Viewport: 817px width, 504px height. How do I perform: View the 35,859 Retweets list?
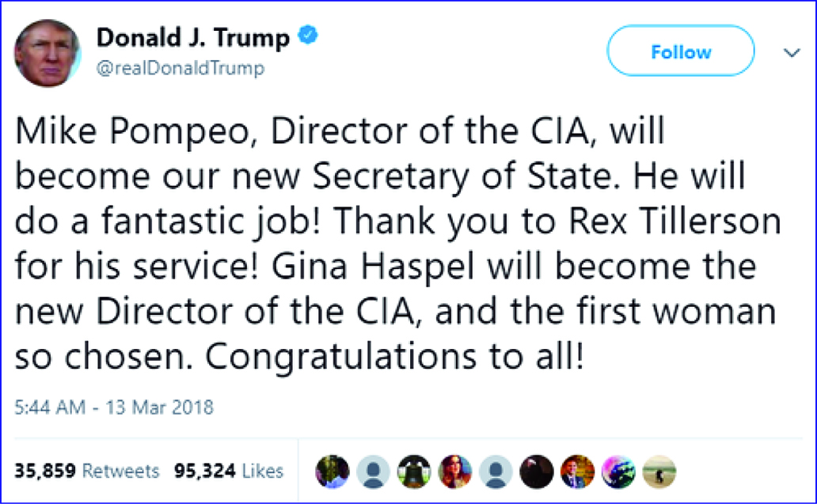coord(87,472)
